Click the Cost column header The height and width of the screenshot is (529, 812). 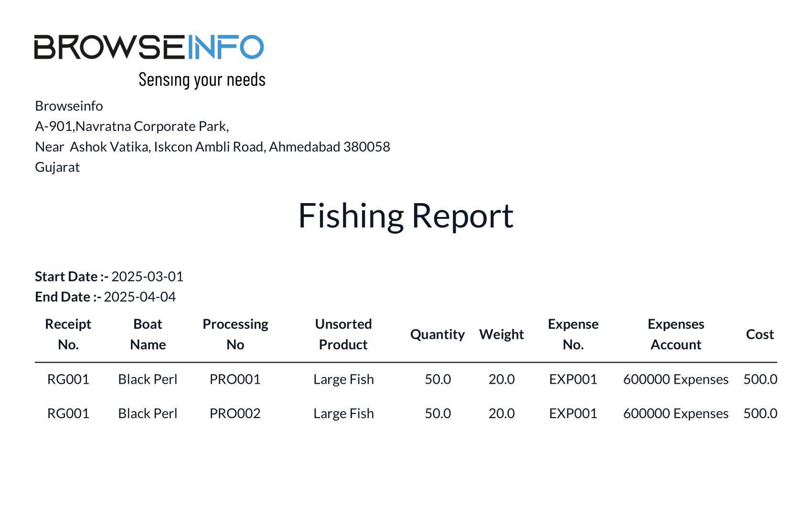pyautogui.click(x=760, y=335)
